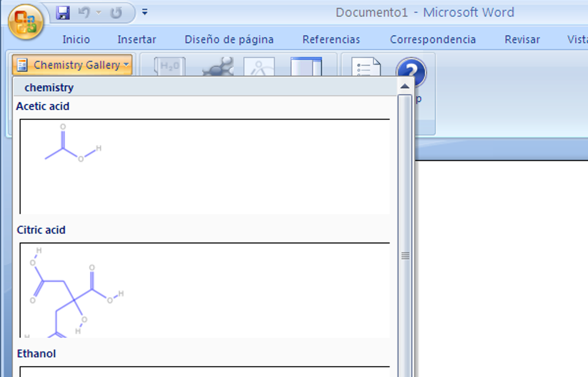588x377 pixels.
Task: Open the Vista tab
Action: (x=576, y=39)
